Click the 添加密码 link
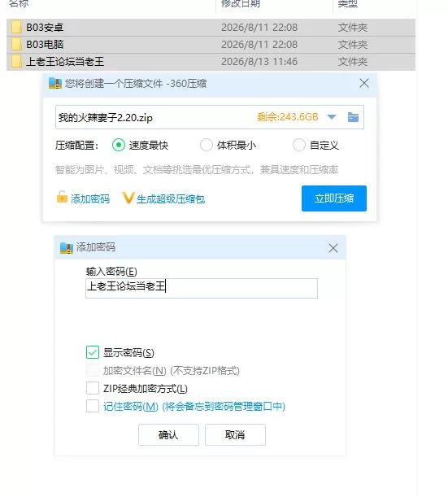Image resolution: width=448 pixels, height=497 pixels. pos(90,199)
